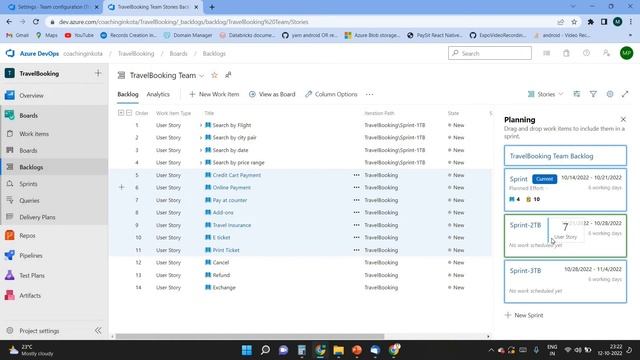Screen dimensions: 640x360
Task: Open MP account avatar
Action: (627, 53)
